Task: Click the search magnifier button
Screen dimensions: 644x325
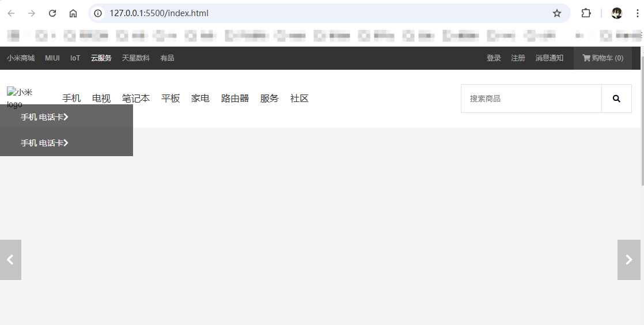Action: click(x=616, y=99)
